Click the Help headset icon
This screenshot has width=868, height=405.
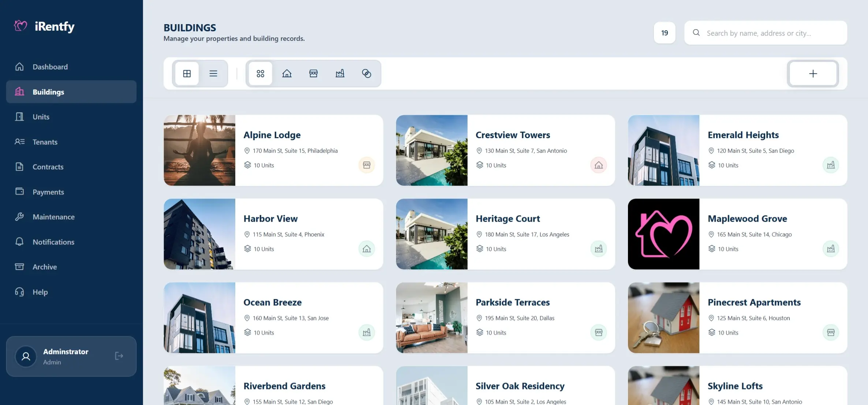point(19,292)
